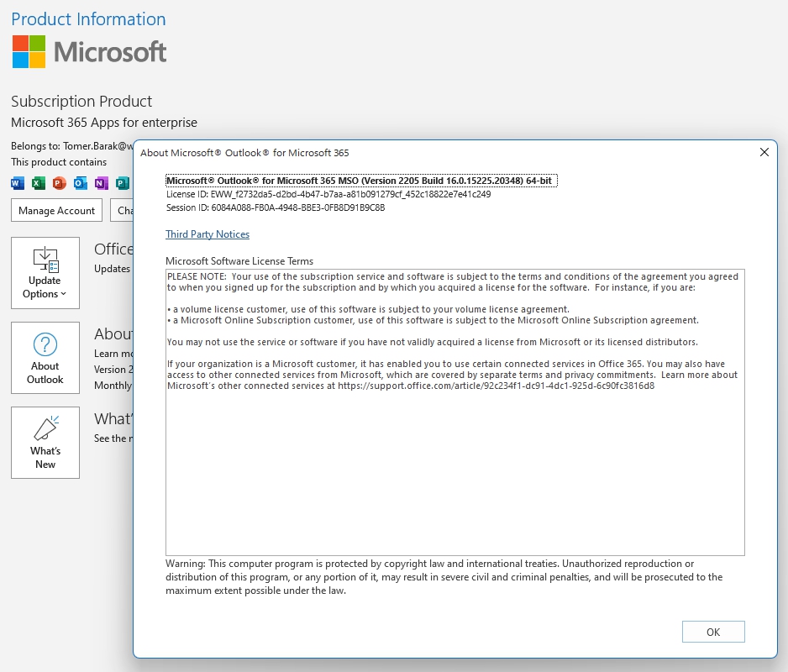Open the Outlook app icon
The image size is (788, 672).
81,183
